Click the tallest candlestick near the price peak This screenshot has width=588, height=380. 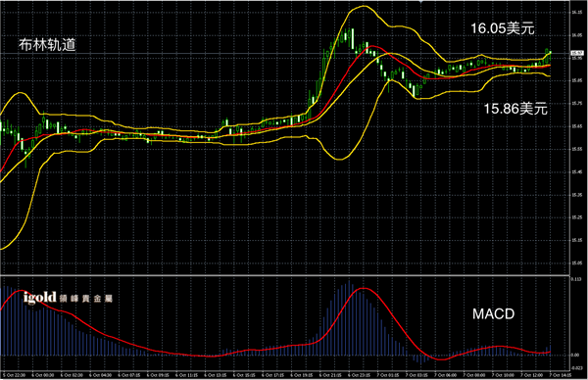pyautogui.click(x=353, y=39)
